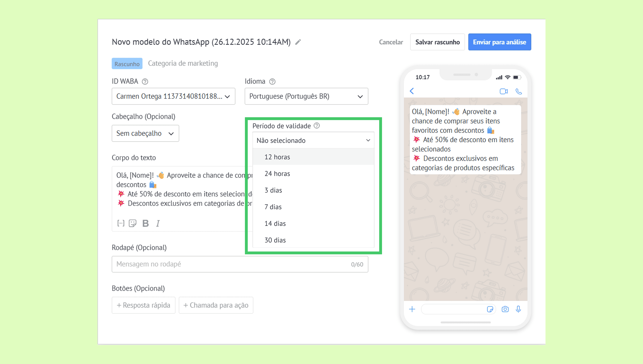This screenshot has height=364, width=643.
Task: Tap the video call icon in the preview
Action: coord(504,91)
